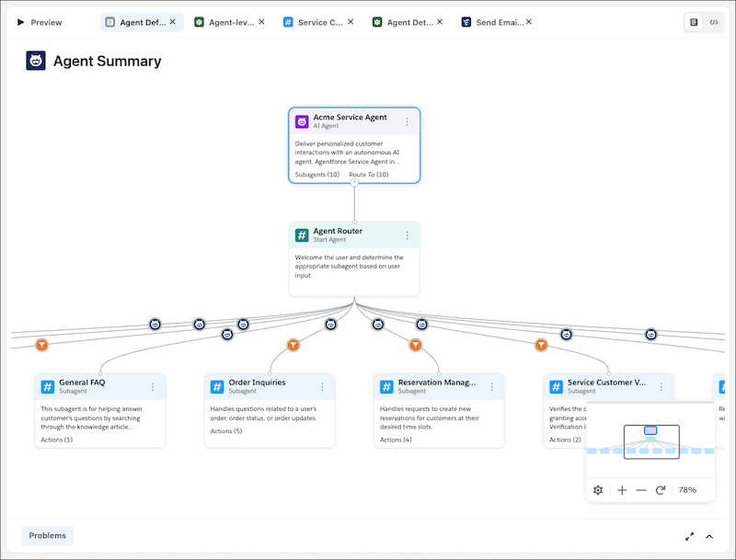Click Actions (1) on General FAQ
Screen dimensions: 736x560
[x=57, y=440]
